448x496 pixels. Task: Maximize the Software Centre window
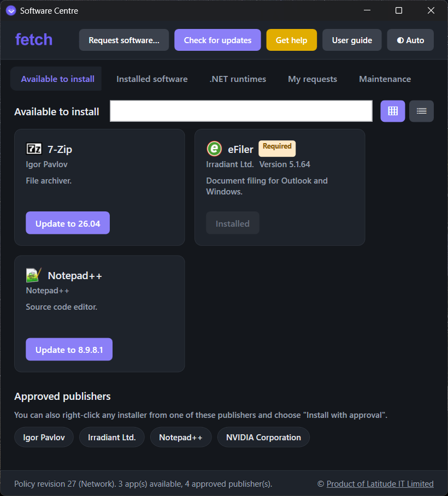(399, 10)
